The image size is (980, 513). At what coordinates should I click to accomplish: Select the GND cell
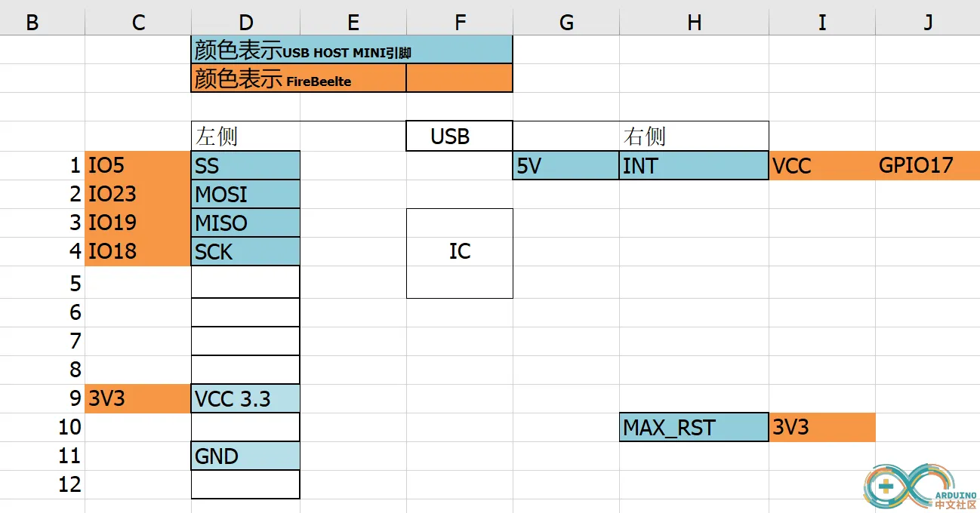(245, 456)
